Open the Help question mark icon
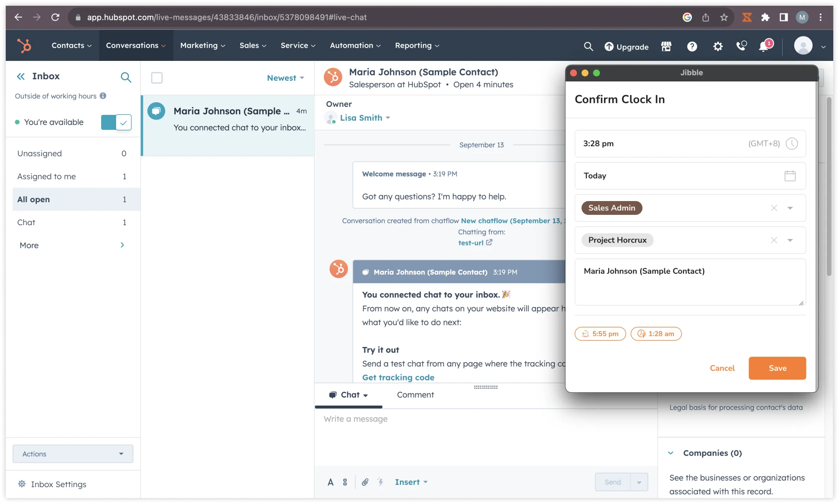This screenshot has height=504, width=839. tap(692, 46)
